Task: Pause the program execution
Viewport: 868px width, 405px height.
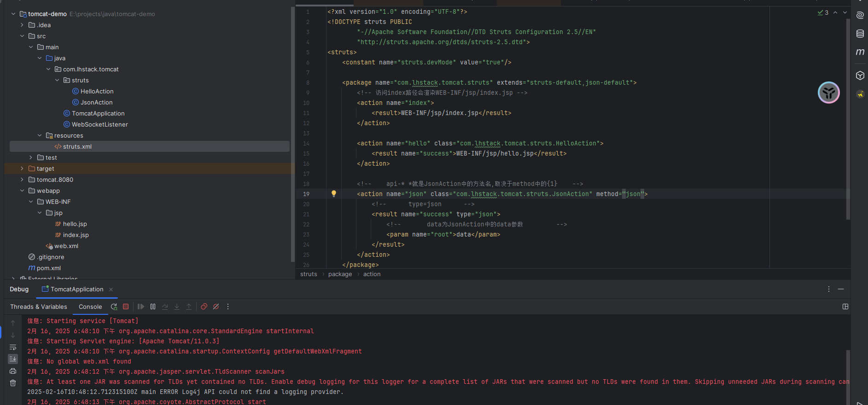Action: 153,307
